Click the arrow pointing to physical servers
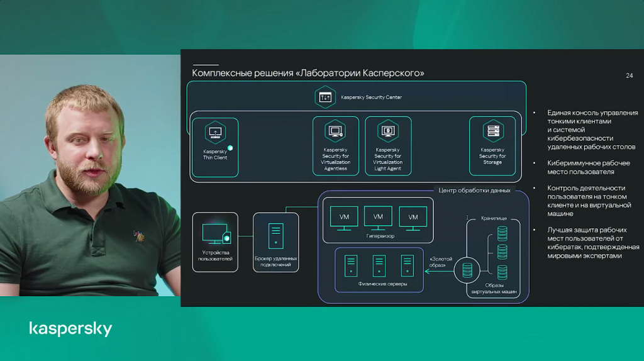This screenshot has width=644, height=361. pyautogui.click(x=439, y=271)
